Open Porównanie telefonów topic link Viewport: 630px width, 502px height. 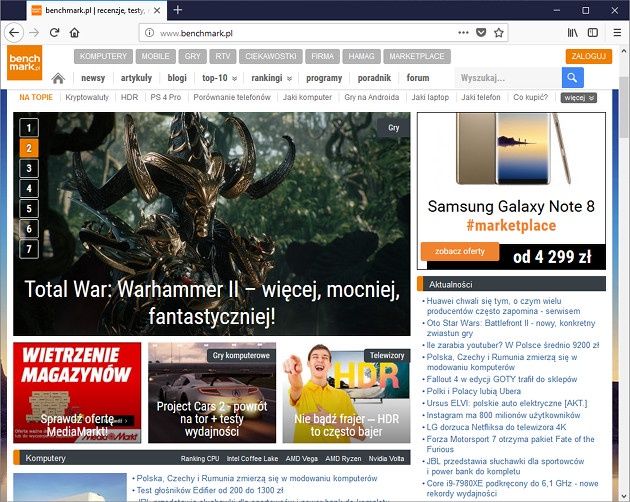coord(232,97)
